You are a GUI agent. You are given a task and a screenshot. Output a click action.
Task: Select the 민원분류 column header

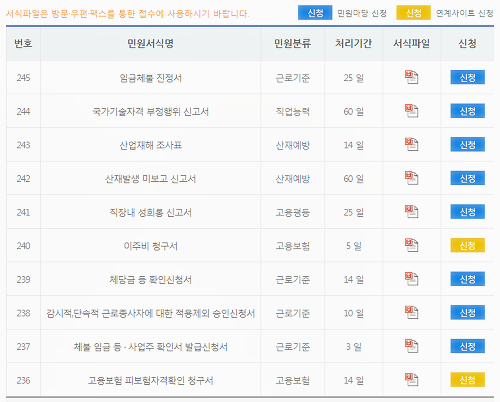pyautogui.click(x=292, y=43)
